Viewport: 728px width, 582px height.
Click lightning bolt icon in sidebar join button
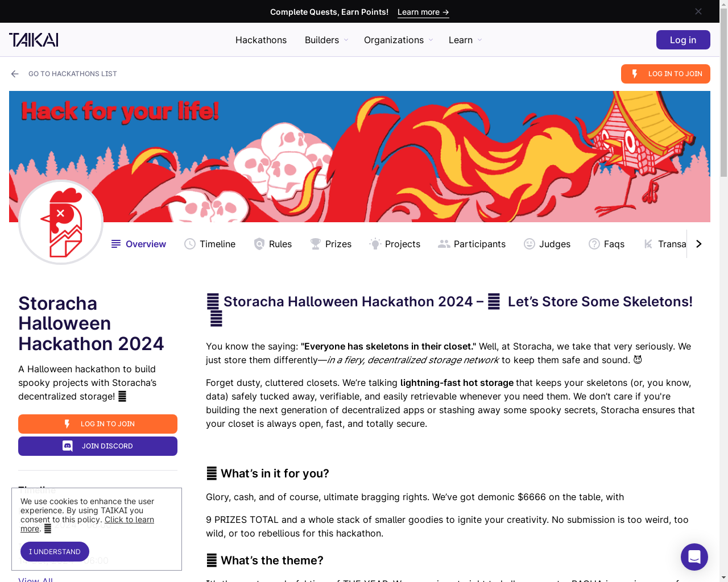(67, 424)
